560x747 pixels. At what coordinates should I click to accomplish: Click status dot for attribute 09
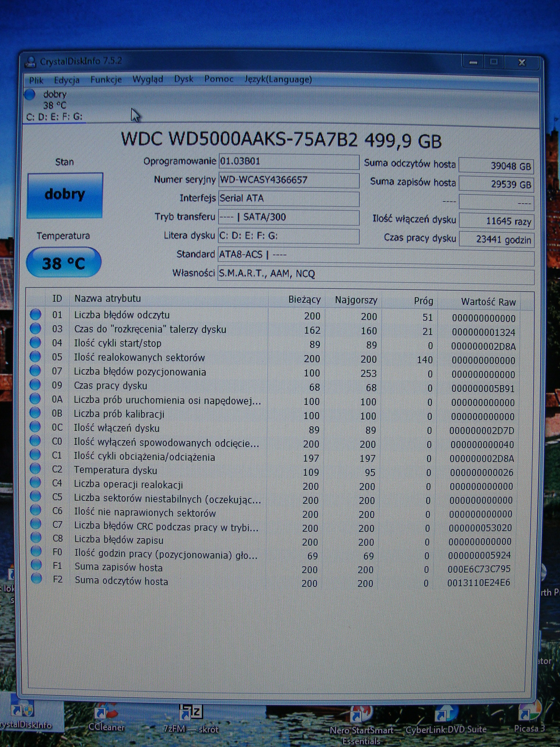pyautogui.click(x=35, y=385)
